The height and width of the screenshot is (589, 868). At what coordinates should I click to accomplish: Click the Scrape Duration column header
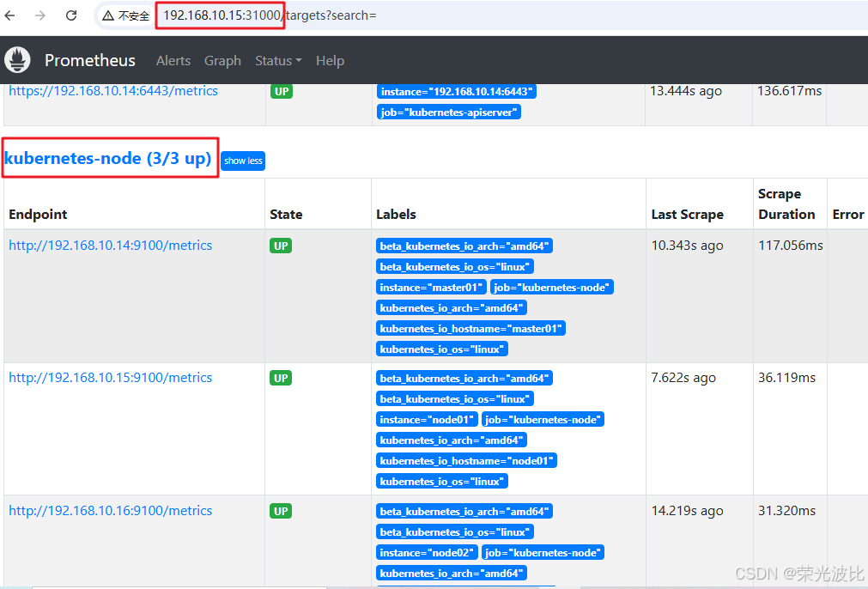click(x=786, y=203)
